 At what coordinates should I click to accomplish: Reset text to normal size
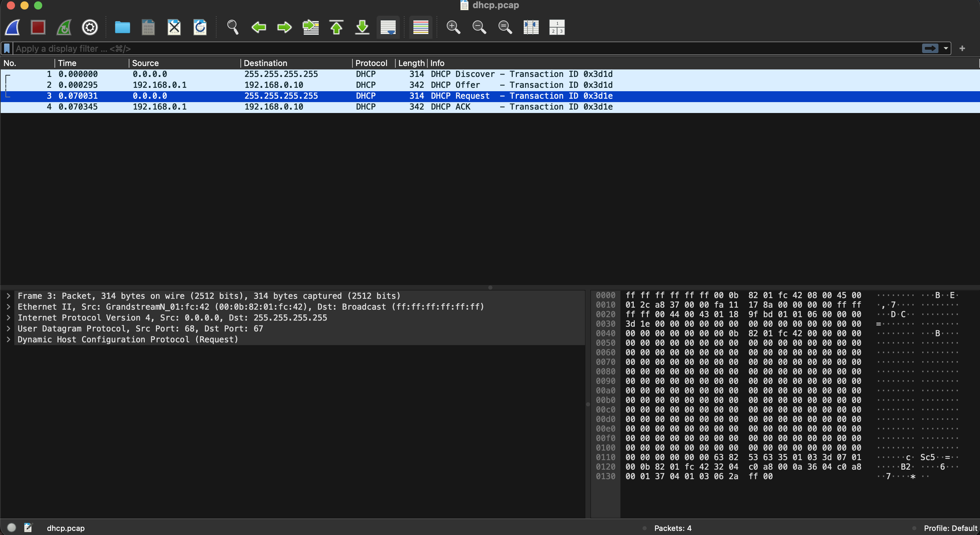click(x=505, y=27)
